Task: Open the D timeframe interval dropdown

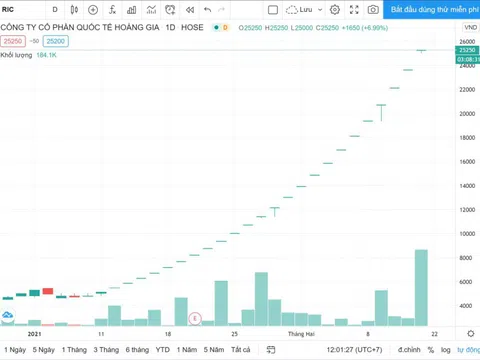Action: [55, 10]
